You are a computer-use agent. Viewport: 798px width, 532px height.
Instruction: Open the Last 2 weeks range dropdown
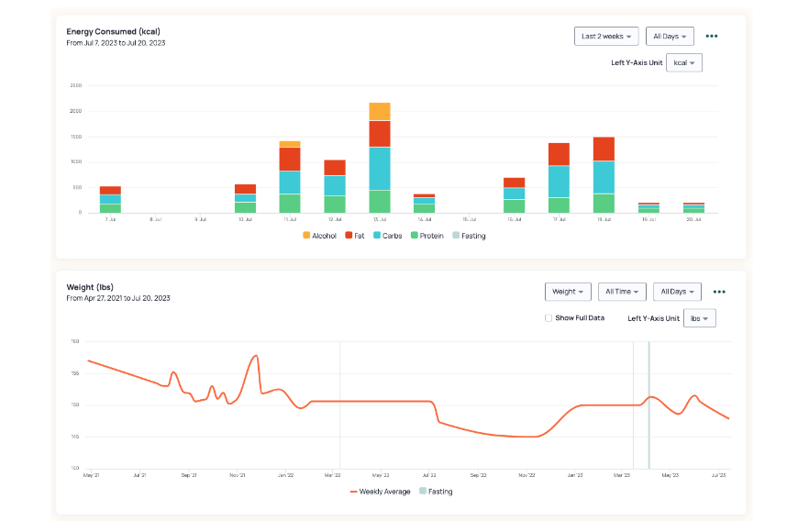pos(606,37)
